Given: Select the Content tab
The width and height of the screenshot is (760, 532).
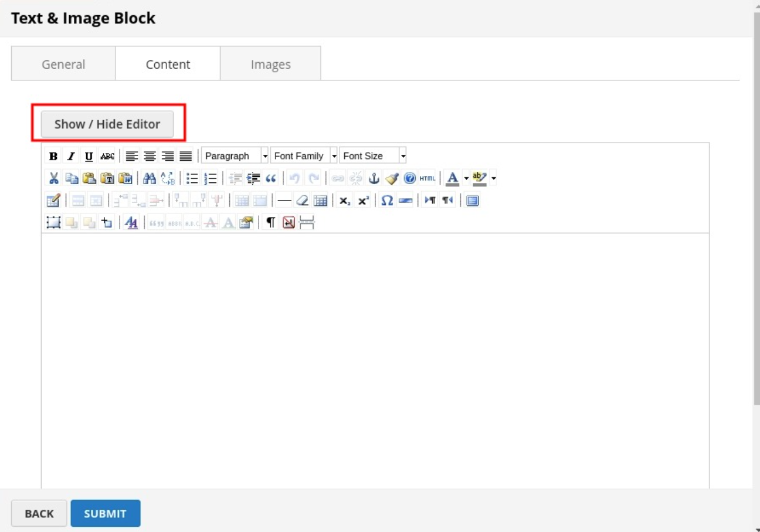Looking at the screenshot, I should [168, 64].
